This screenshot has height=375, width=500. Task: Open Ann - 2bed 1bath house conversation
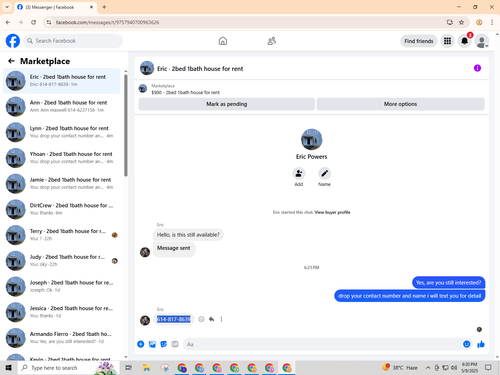click(x=62, y=106)
